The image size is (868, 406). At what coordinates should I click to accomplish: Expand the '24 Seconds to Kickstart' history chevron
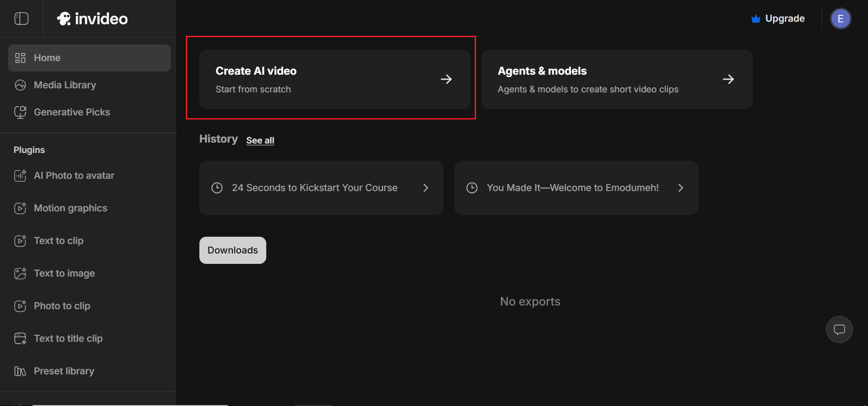[425, 188]
